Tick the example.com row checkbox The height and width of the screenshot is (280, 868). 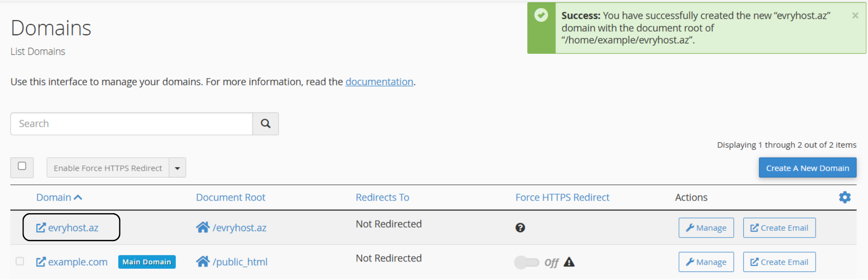click(20, 261)
